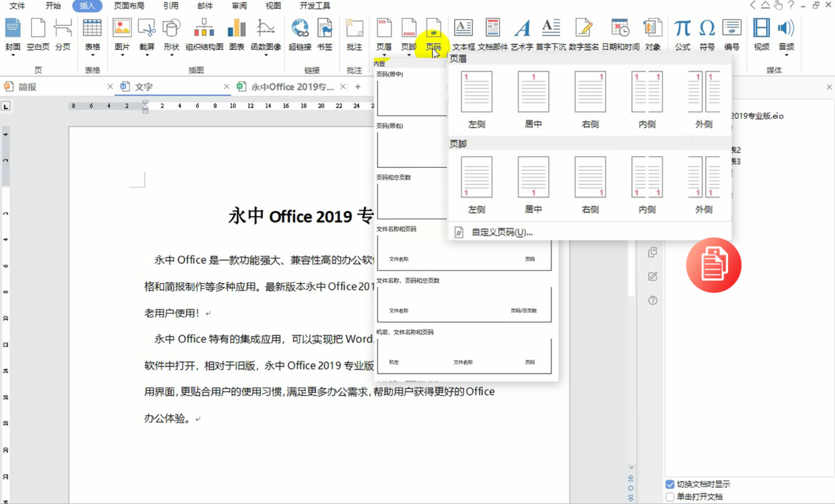835x504 pixels.
Task: Switch to 永中Office 2019专... document tab
Action: click(x=292, y=87)
